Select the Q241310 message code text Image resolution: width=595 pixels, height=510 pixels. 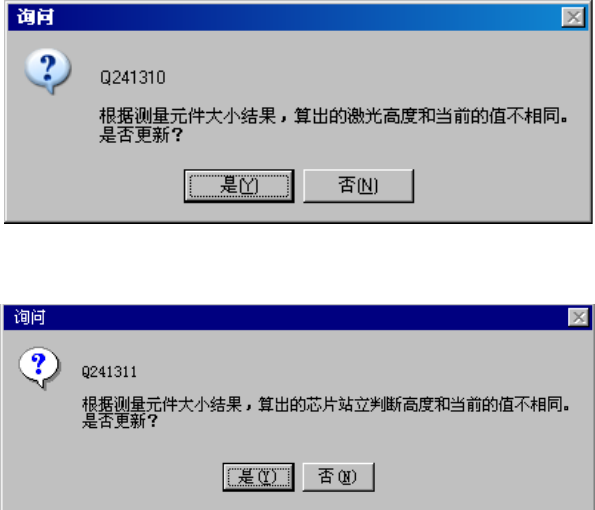point(132,78)
